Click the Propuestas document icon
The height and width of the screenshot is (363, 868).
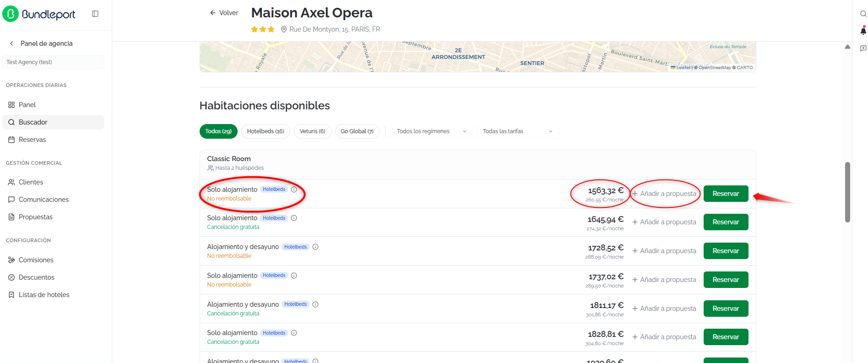click(x=11, y=217)
